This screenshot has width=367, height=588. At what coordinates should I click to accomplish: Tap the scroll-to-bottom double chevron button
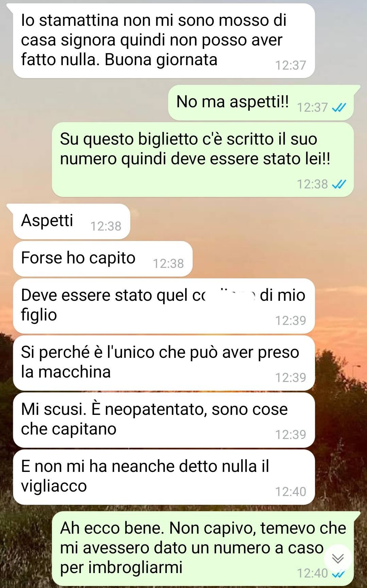pyautogui.click(x=338, y=558)
